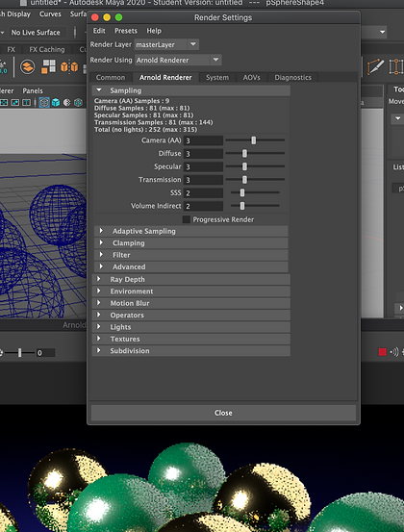
Task: Select the Arnold Renderer tab
Action: point(165,77)
